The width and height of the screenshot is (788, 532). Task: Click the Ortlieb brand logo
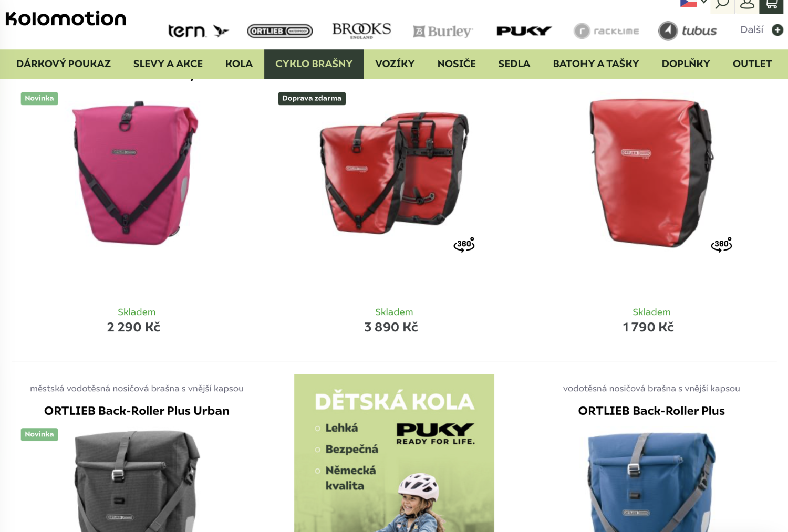pyautogui.click(x=279, y=31)
